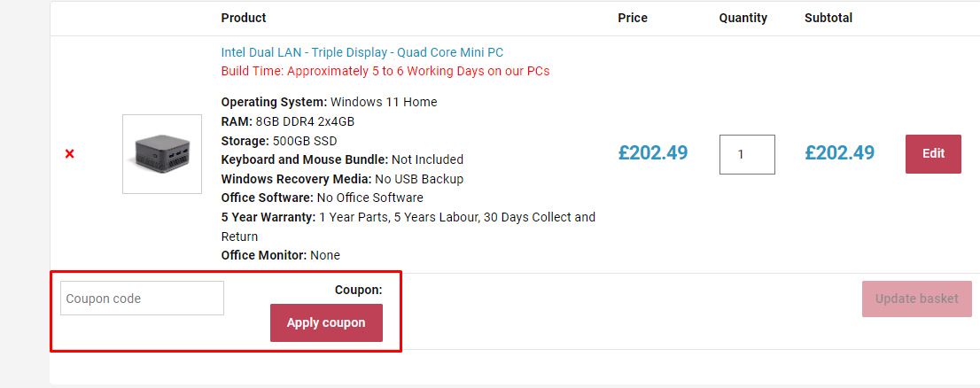The height and width of the screenshot is (388, 980).
Task: Focus the Coupon code field
Action: pyautogui.click(x=142, y=299)
